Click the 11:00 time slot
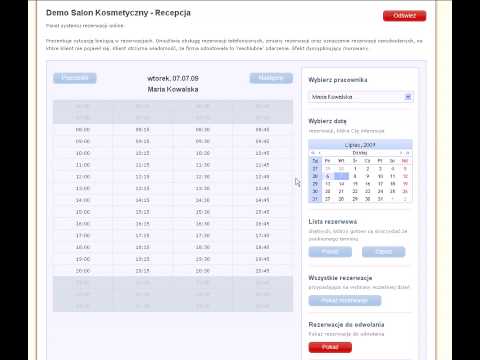This screenshot has height=360, width=480. (x=83, y=165)
